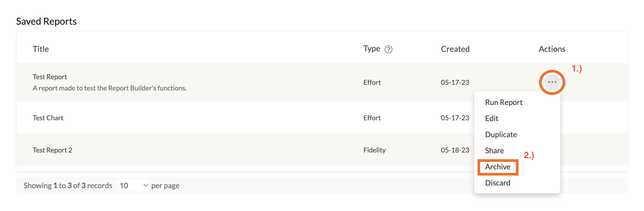This screenshot has height=211, width=644.
Task: Expand the records per page dropdown
Action: pyautogui.click(x=133, y=185)
